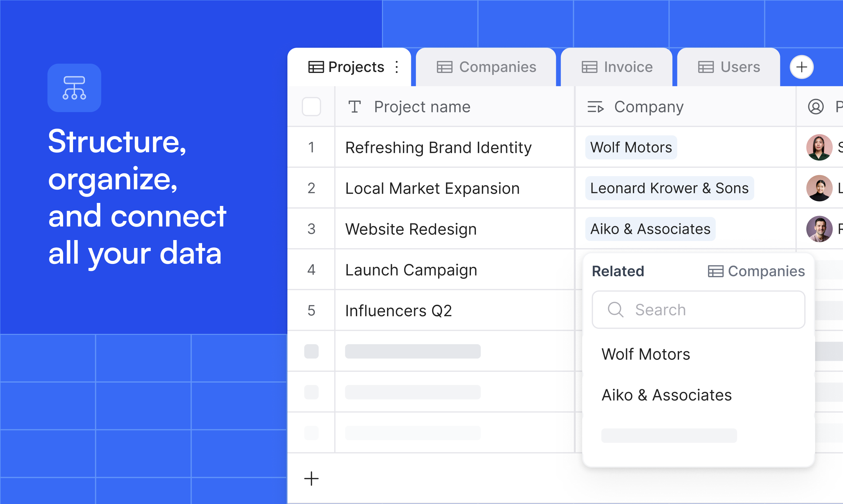Click the Companies table icon in Related popup
Screen dimensions: 843x504
(715, 271)
